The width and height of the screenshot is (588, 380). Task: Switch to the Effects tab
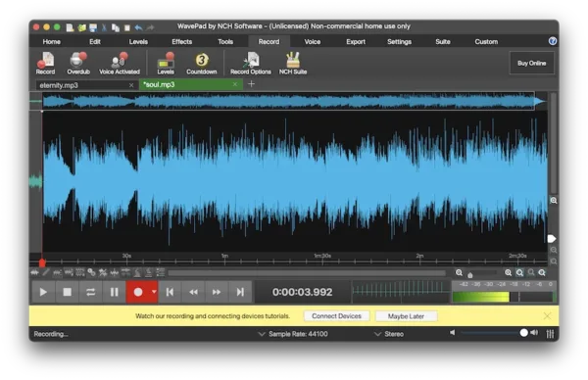point(182,41)
